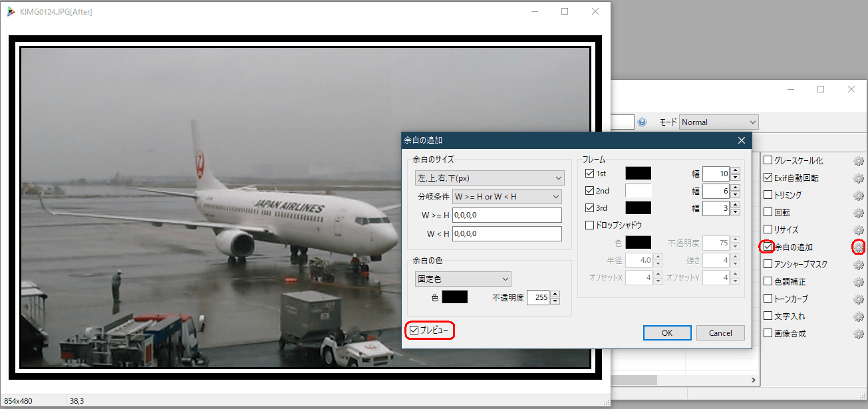The width and height of the screenshot is (868, 409).
Task: Click the 1st frame 幅 number field
Action: click(716, 174)
